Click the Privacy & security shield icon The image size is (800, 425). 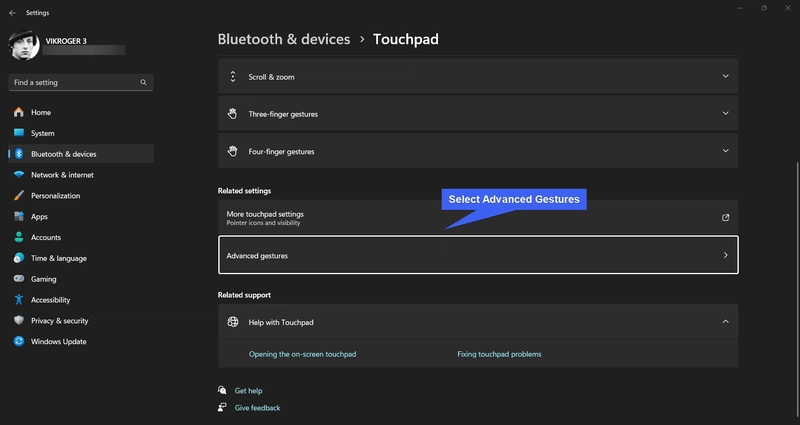tap(18, 321)
